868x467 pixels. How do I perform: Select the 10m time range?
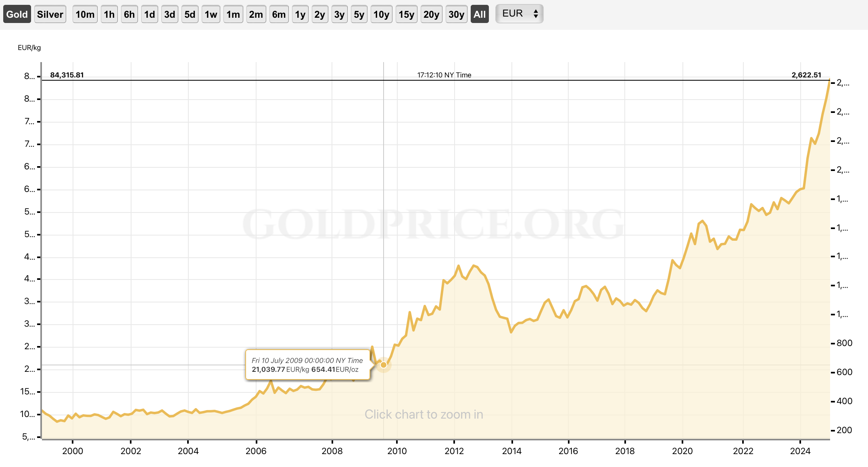(x=85, y=15)
